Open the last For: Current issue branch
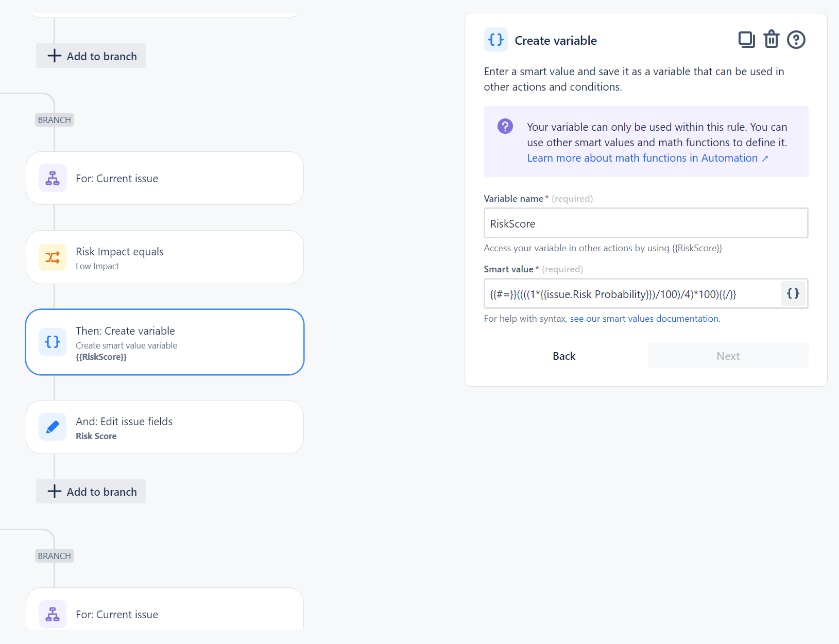839x644 pixels. pyautogui.click(x=165, y=614)
